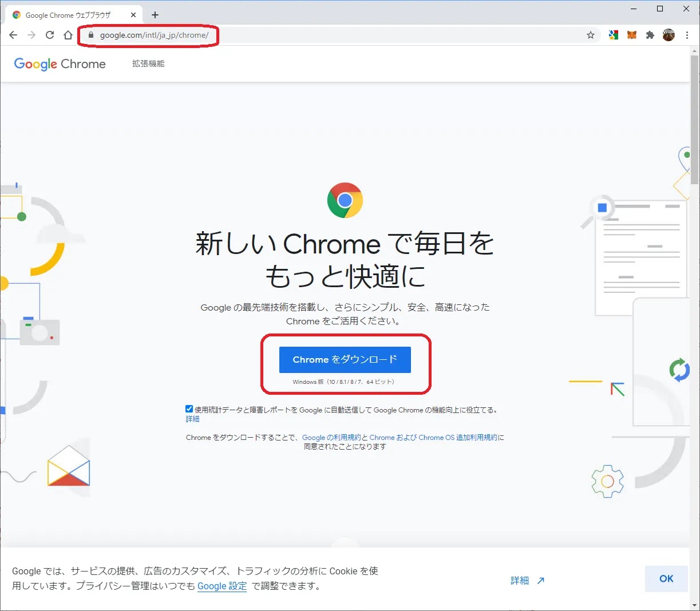Close the Google Chrome ウェブブラウザ tab
Screen dimensions: 700x611
(x=133, y=15)
